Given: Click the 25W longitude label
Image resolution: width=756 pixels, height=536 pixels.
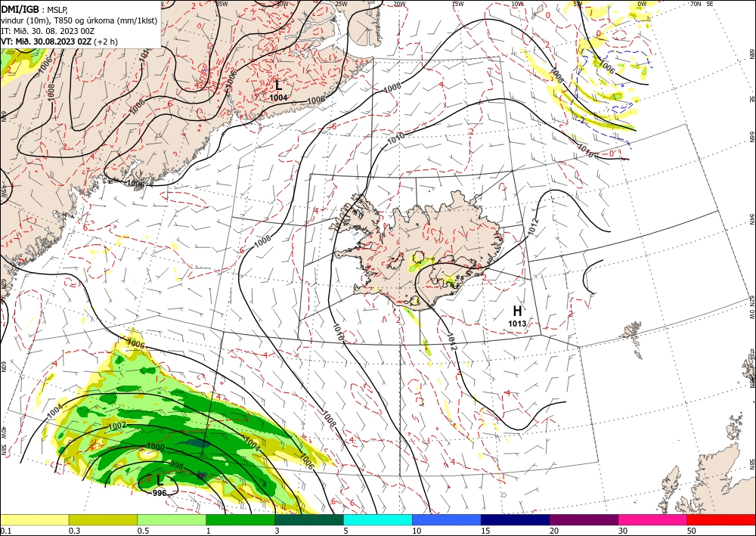Looking at the screenshot, I should tap(342, 4).
